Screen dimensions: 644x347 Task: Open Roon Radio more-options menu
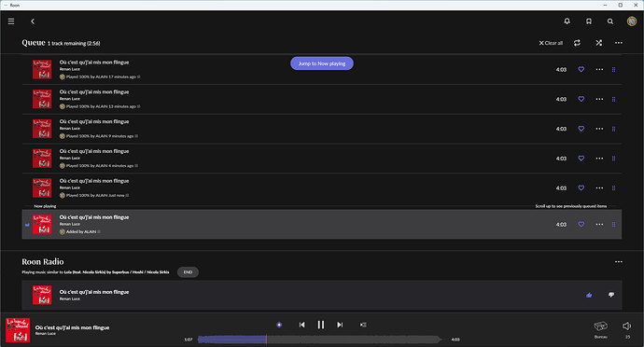click(x=619, y=261)
